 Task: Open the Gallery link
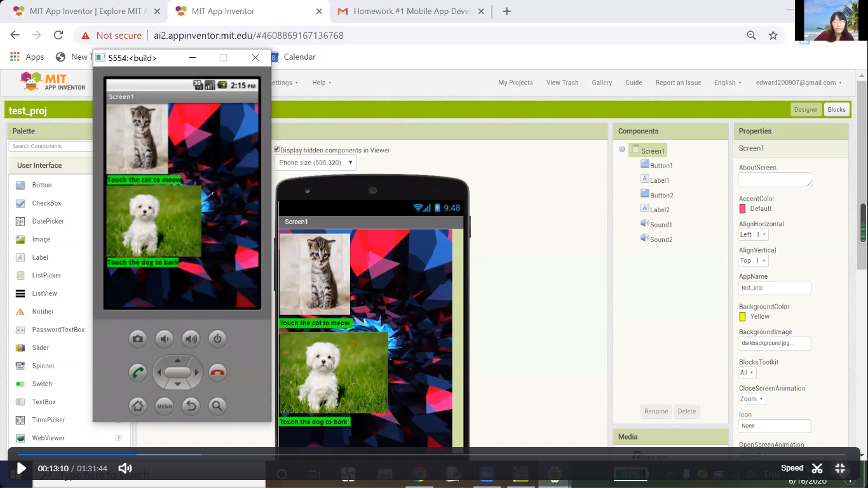602,83
